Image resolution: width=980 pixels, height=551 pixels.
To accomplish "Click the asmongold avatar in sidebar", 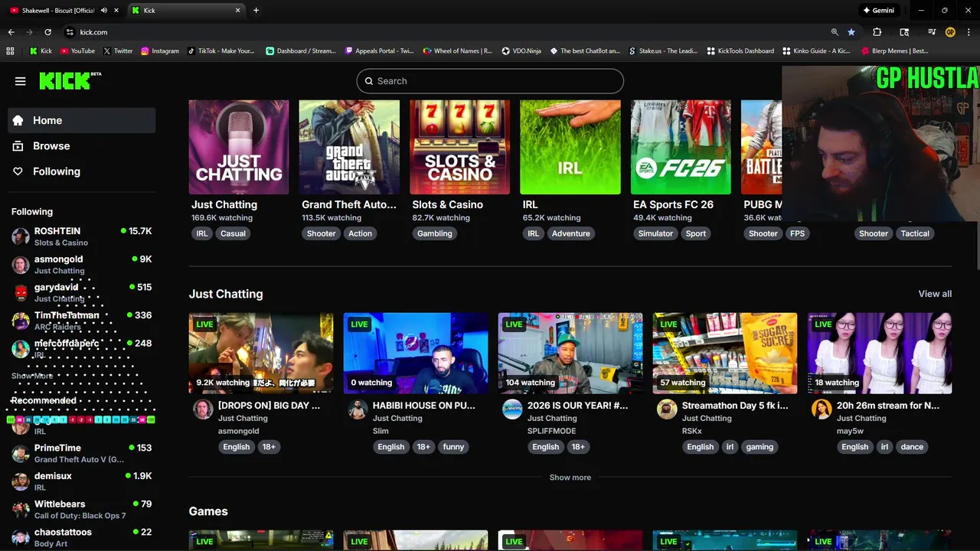I will coord(21,265).
